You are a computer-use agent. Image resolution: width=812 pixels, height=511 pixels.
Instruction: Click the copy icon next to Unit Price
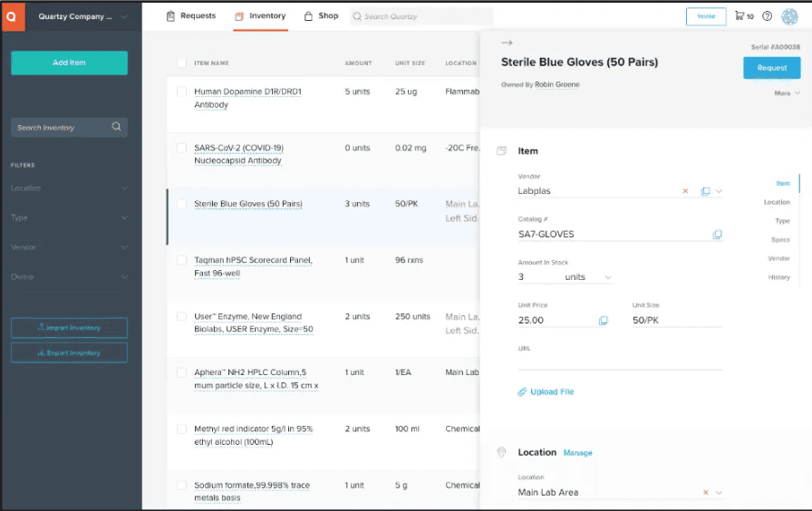pyautogui.click(x=604, y=321)
